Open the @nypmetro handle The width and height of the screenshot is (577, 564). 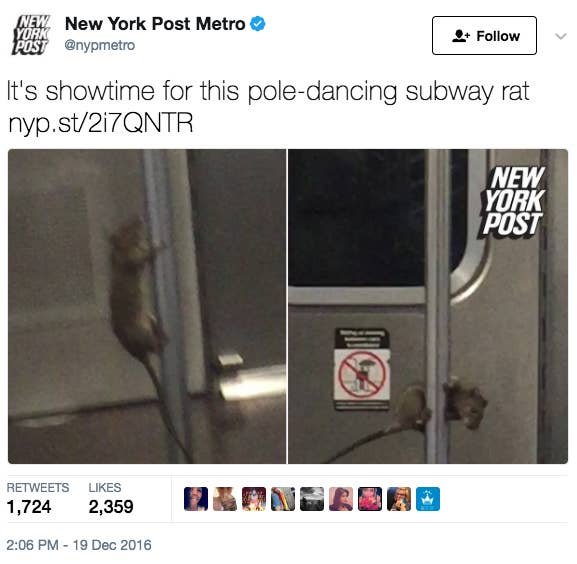click(x=100, y=45)
